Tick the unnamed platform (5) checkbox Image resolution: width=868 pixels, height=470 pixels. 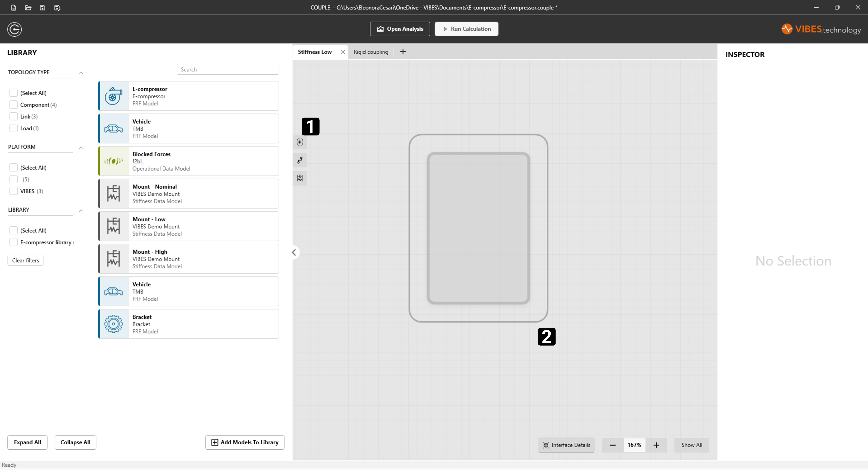[13, 179]
